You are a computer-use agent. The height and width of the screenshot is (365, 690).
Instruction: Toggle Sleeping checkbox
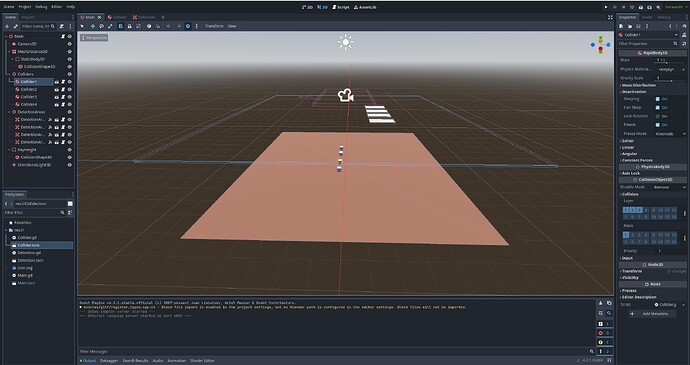pyautogui.click(x=657, y=99)
